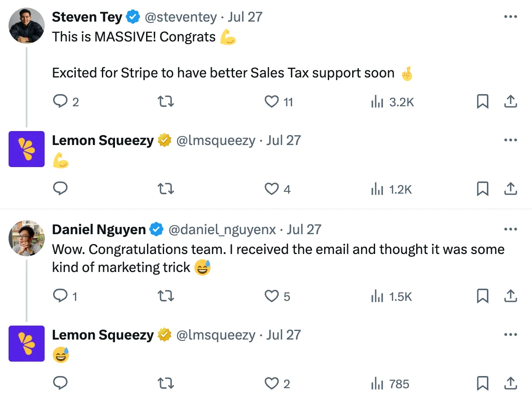The image size is (532, 399).
Task: Open more options on Lemon Squeezy's first reply
Action: tap(511, 140)
